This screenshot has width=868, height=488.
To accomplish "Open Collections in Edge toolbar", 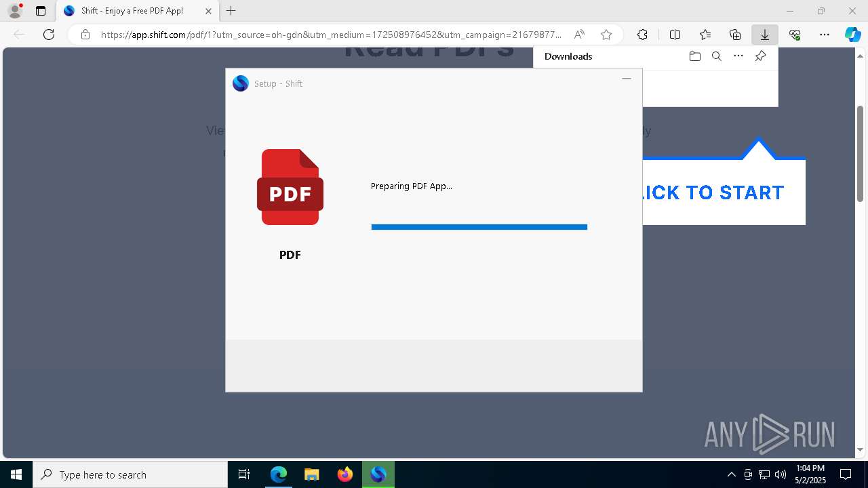I will click(735, 35).
